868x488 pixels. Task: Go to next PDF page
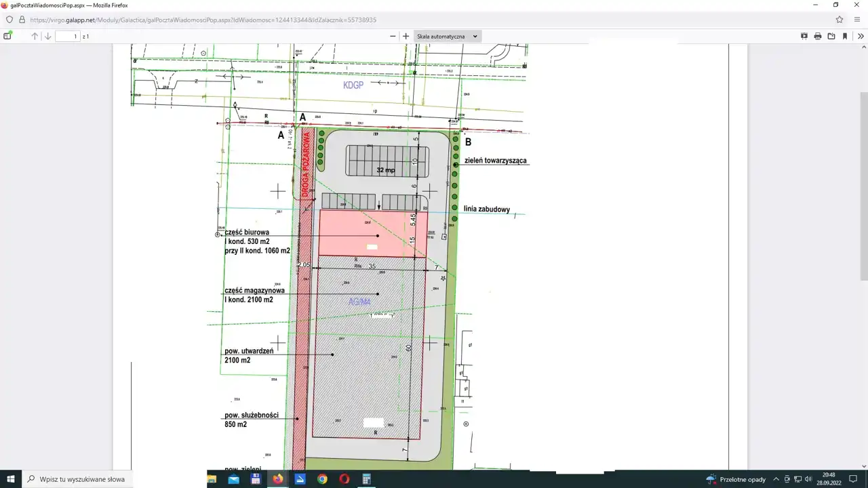48,36
